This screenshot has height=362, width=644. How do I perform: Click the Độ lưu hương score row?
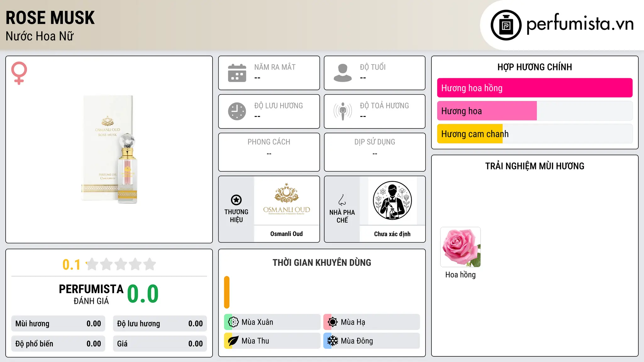[x=160, y=324]
